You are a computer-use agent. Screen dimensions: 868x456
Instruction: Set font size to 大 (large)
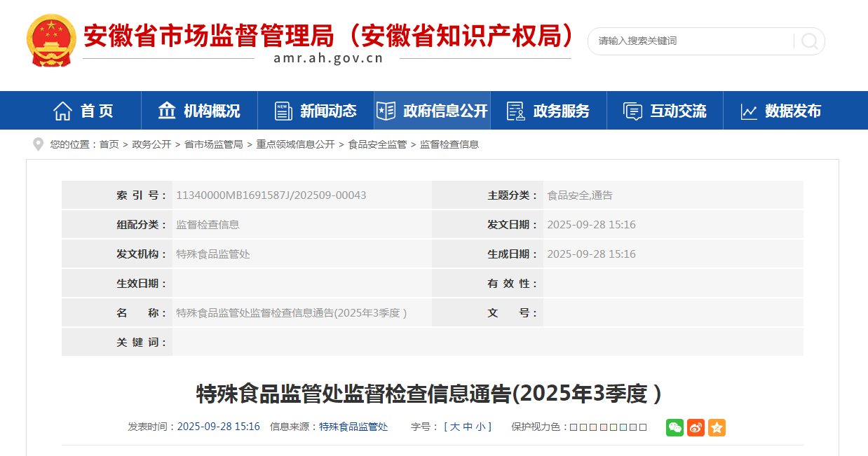click(454, 427)
